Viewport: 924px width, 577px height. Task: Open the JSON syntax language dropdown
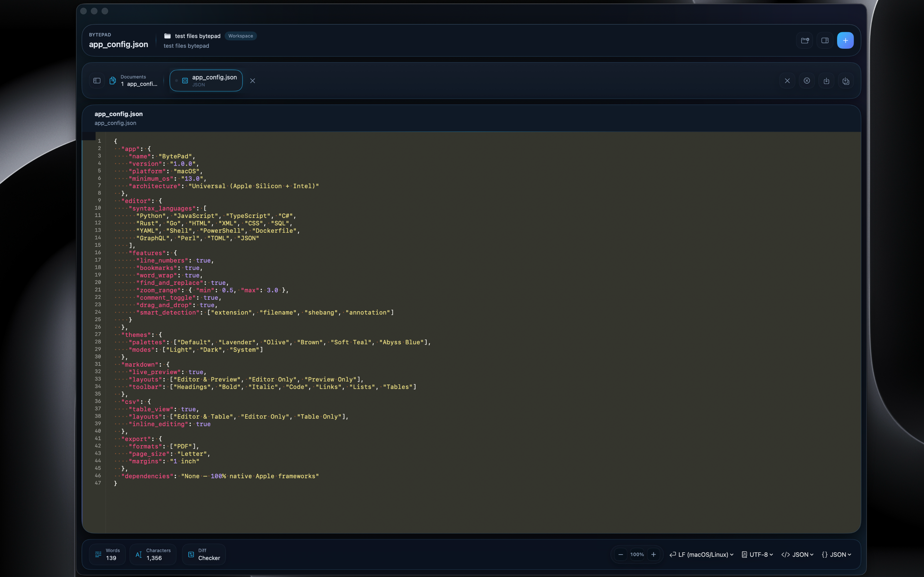[x=797, y=554]
